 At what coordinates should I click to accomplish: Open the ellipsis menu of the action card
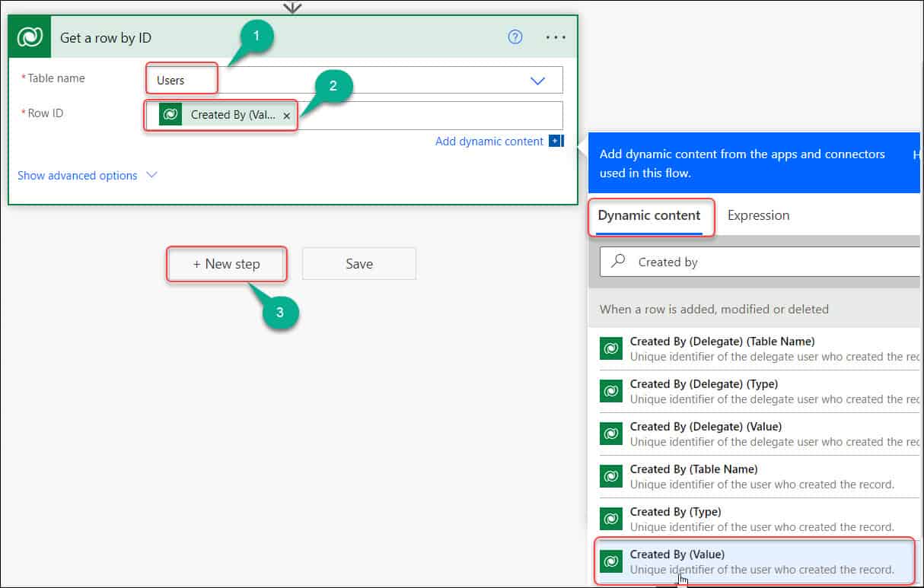point(556,37)
